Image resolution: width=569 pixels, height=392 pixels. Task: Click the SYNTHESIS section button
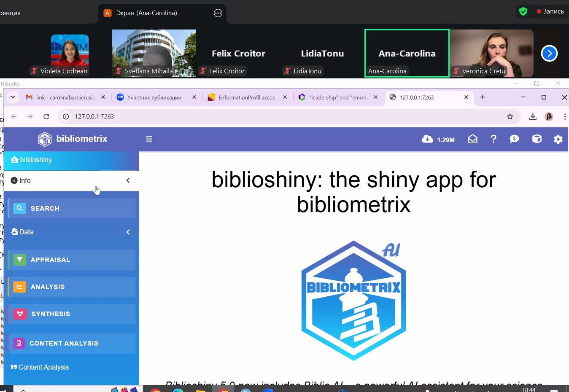71,314
